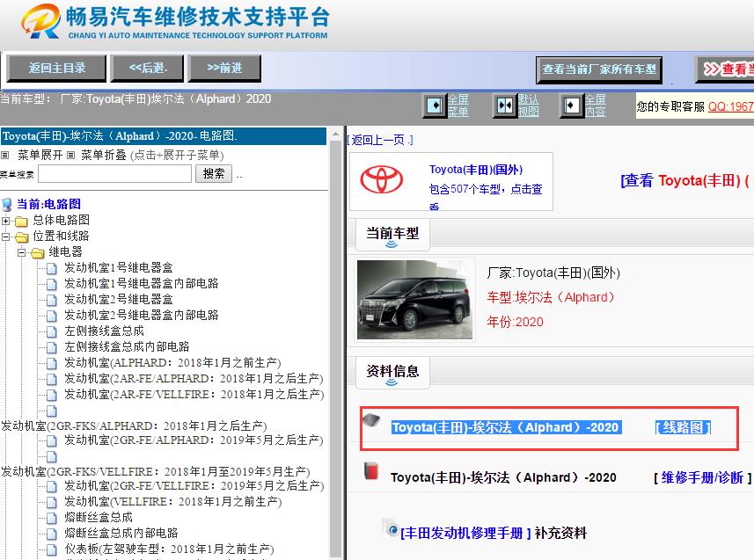Open 发动机室(VELLFIRE: 2018年1月之前生产)

[x=173, y=501]
